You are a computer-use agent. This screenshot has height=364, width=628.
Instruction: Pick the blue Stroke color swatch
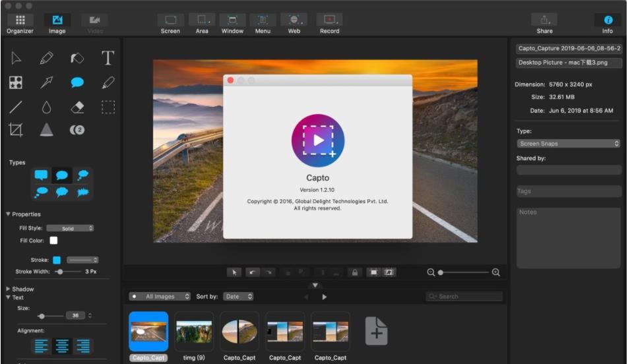pyautogui.click(x=57, y=260)
